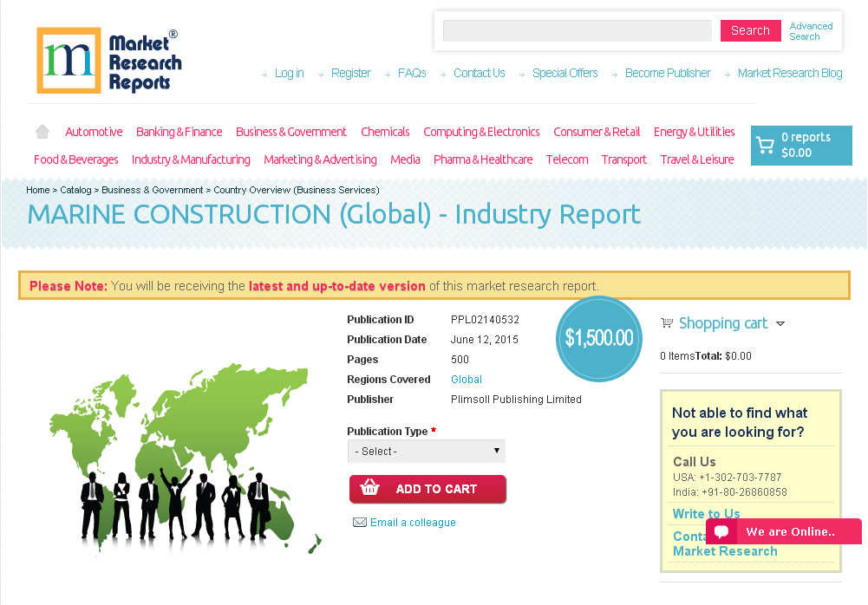
Task: Click the Write to Us link
Action: [x=706, y=513]
